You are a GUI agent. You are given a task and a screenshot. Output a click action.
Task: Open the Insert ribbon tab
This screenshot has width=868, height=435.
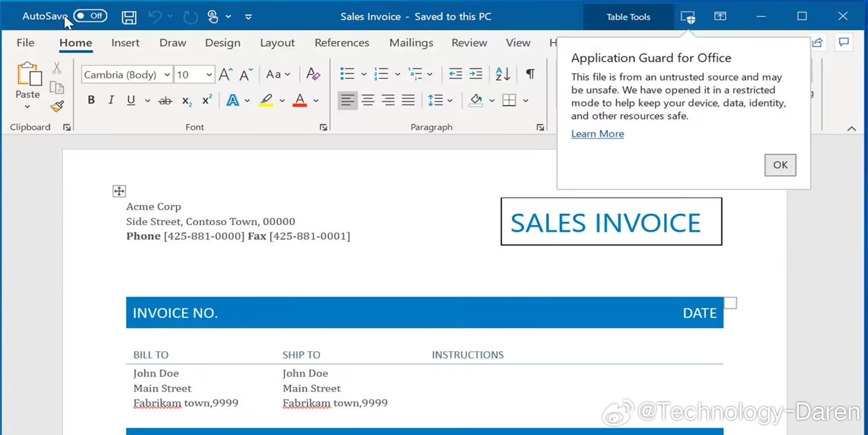coord(125,43)
